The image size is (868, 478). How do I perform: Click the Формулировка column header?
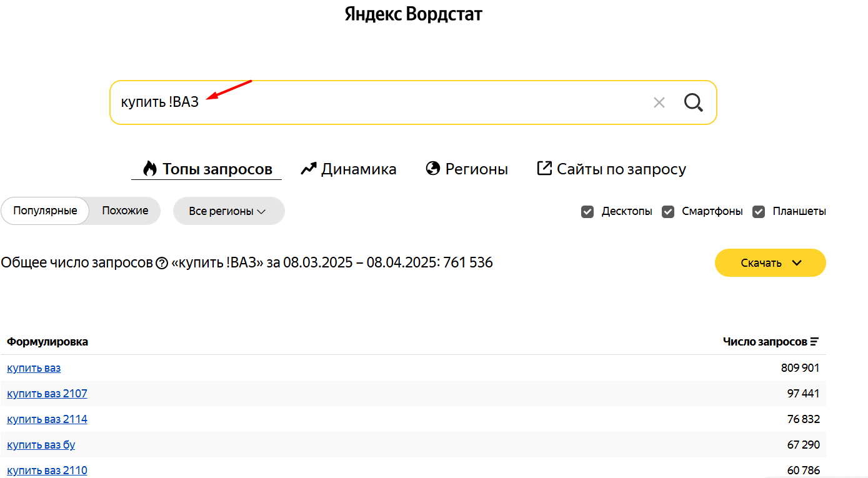coord(47,342)
